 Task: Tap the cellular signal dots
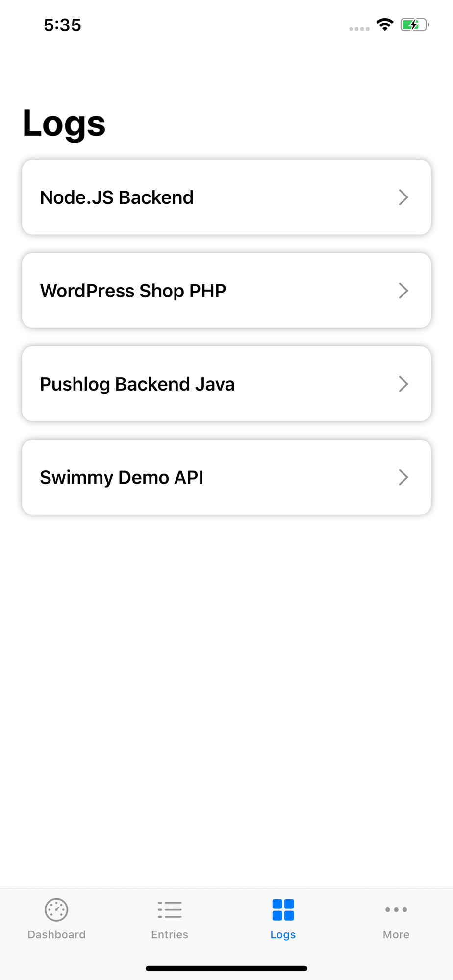pos(359,29)
